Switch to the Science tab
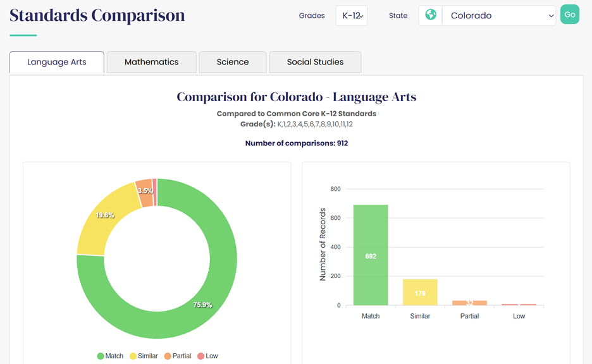 (x=233, y=62)
